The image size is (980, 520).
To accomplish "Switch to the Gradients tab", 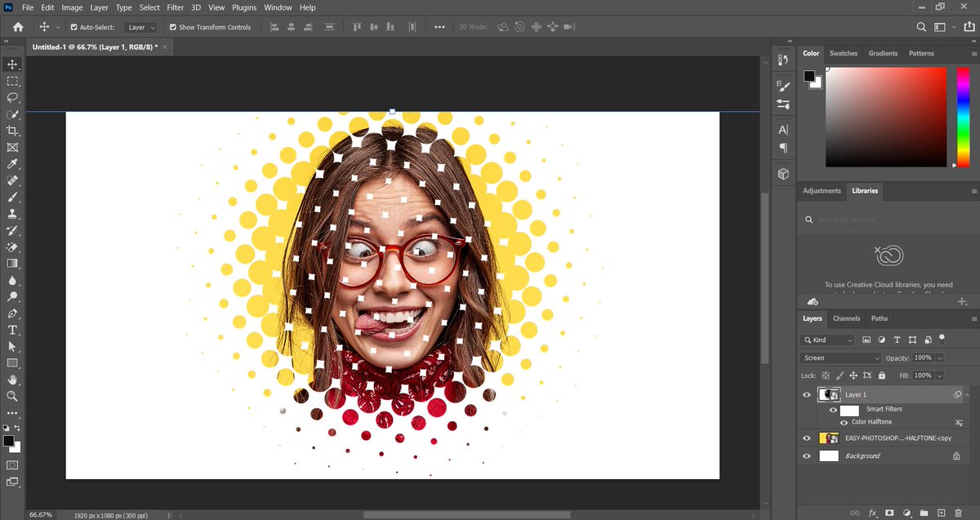I will click(x=883, y=53).
